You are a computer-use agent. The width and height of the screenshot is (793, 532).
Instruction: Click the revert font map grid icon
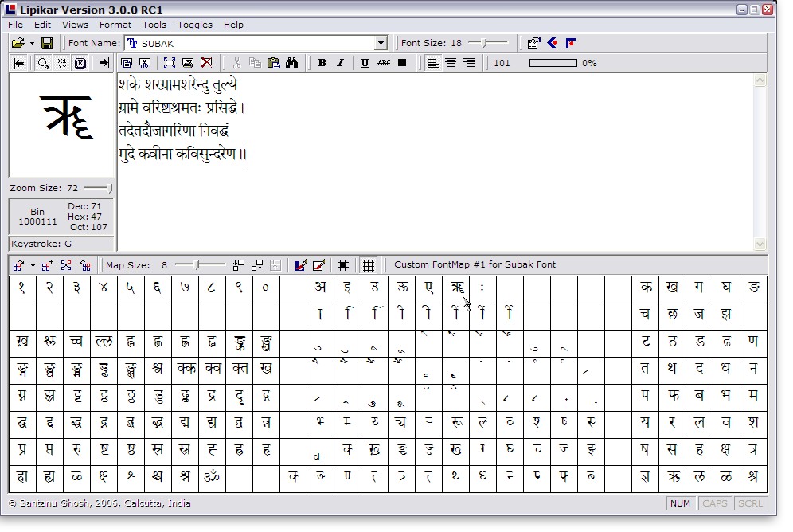pyautogui.click(x=85, y=265)
